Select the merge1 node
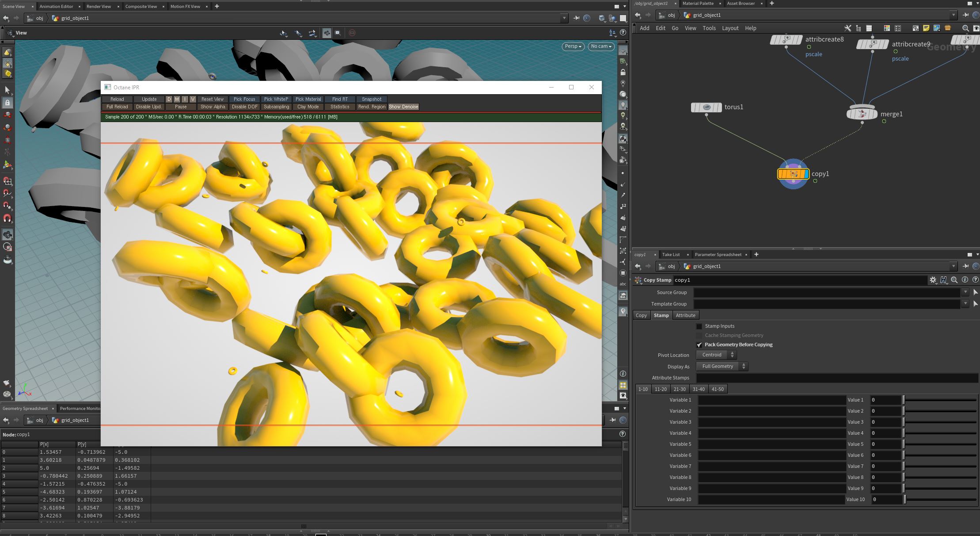980x536 pixels. click(x=862, y=114)
